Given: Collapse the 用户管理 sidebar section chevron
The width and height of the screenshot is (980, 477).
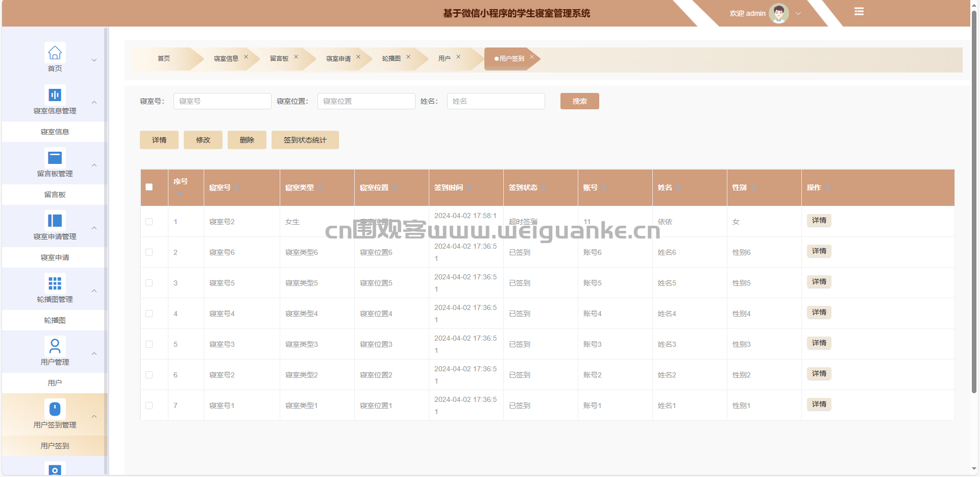Looking at the screenshot, I should point(94,354).
